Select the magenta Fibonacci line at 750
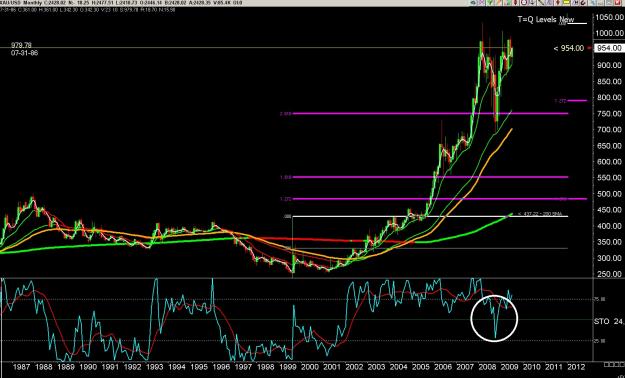This screenshot has height=378, width=625. tap(430, 114)
